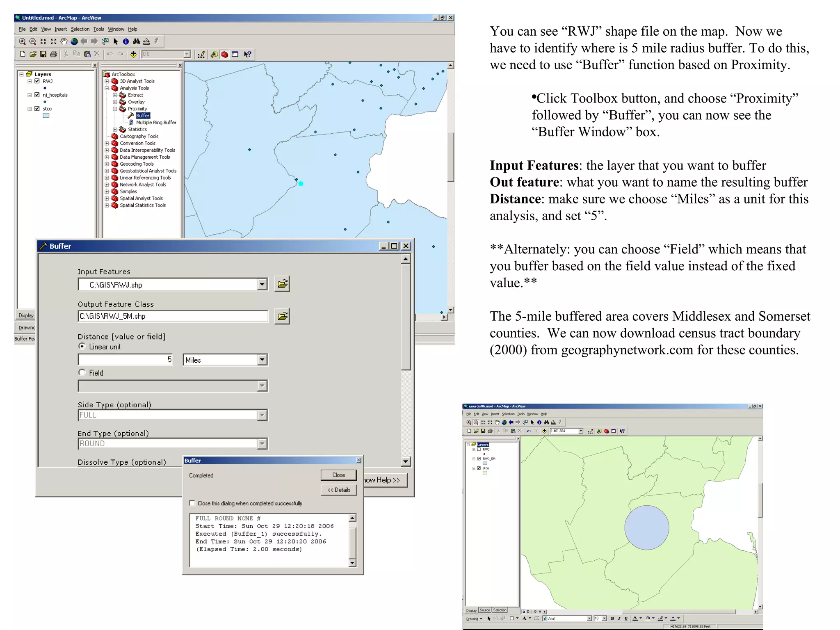Open Editor Toolbar icon in Untitled.mxd
Screen dimensions: 840x630
(201, 54)
